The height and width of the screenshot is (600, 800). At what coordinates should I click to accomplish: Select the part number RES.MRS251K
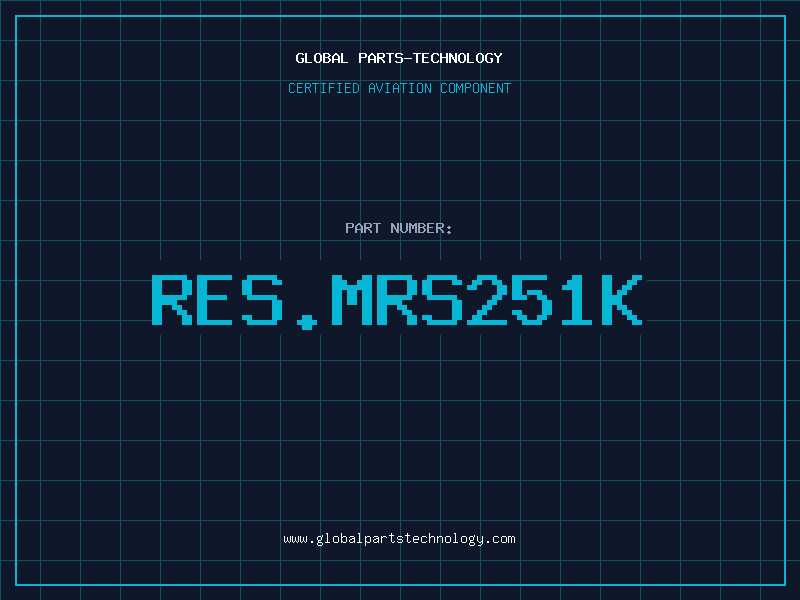pyautogui.click(x=397, y=302)
